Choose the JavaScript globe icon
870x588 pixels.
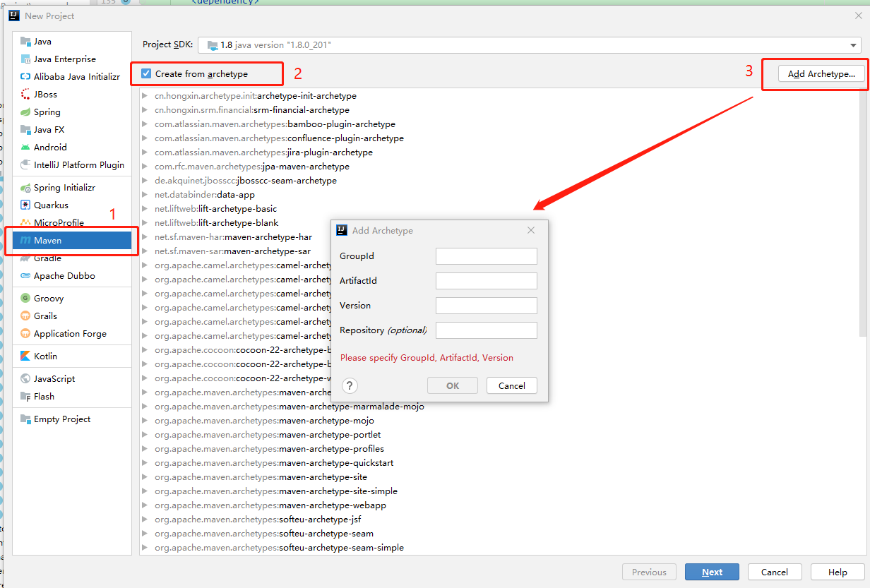pos(26,379)
